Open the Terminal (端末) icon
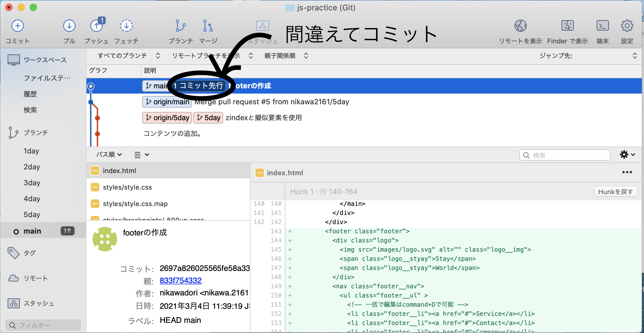The image size is (644, 333). (602, 26)
